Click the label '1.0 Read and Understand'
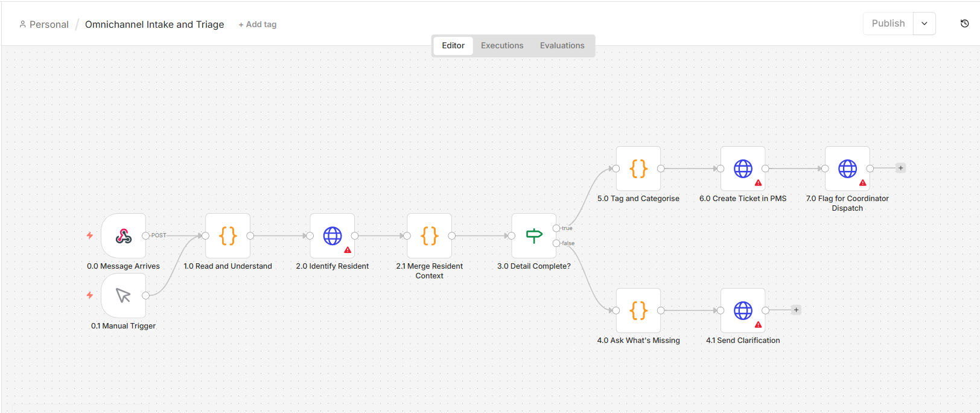This screenshot has height=413, width=980. pyautogui.click(x=228, y=266)
